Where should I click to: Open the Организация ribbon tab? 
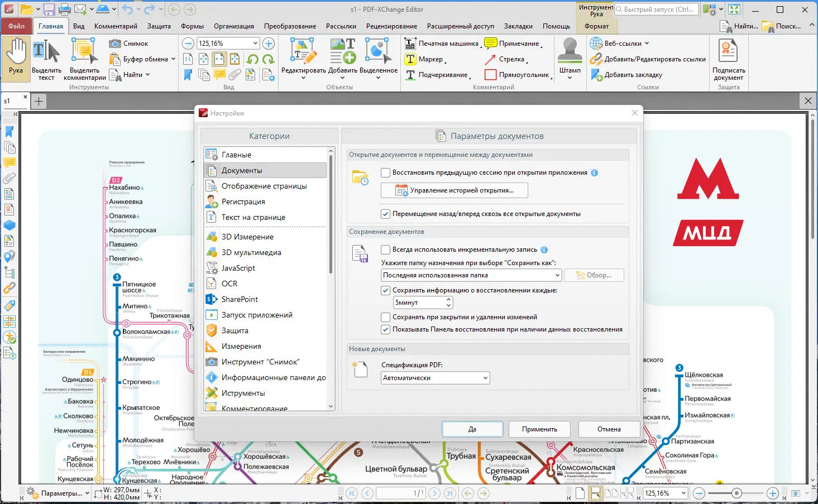[x=234, y=26]
